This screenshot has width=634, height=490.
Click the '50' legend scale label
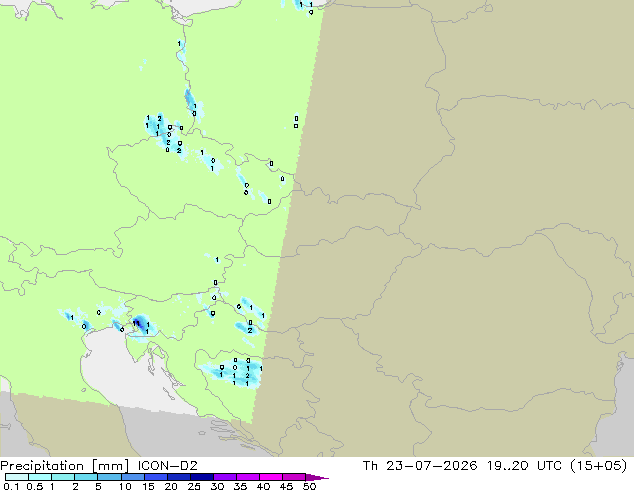coord(309,486)
